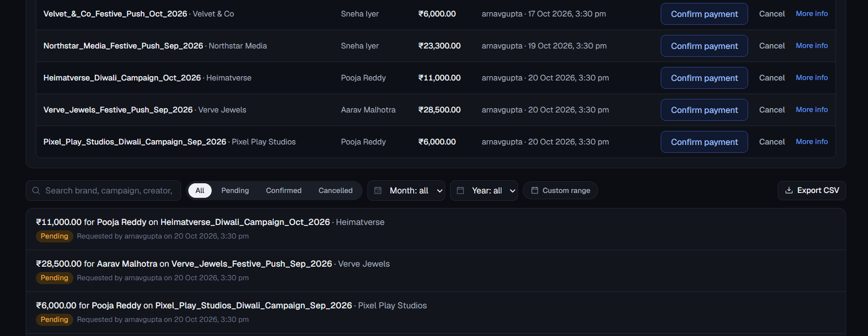
Task: Click the 17 Oct 2026, 3:30 pm timestamp
Action: coord(567,14)
